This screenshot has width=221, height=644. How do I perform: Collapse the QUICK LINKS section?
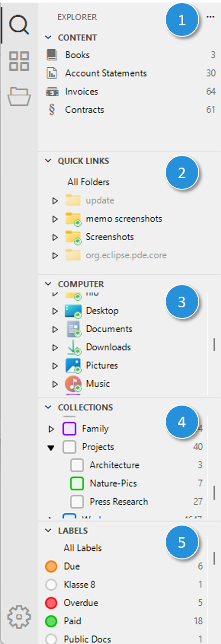tap(49, 161)
